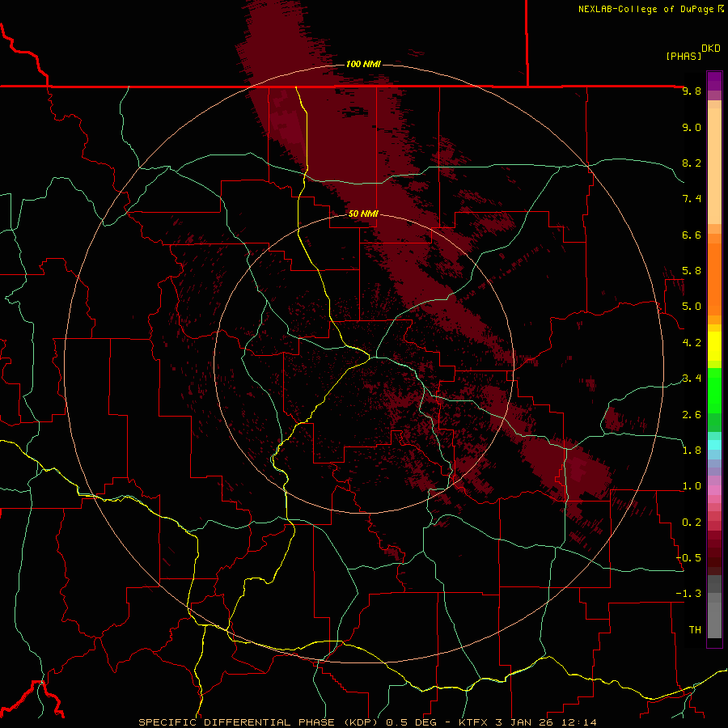Click the 6.6 legend value

click(692, 235)
